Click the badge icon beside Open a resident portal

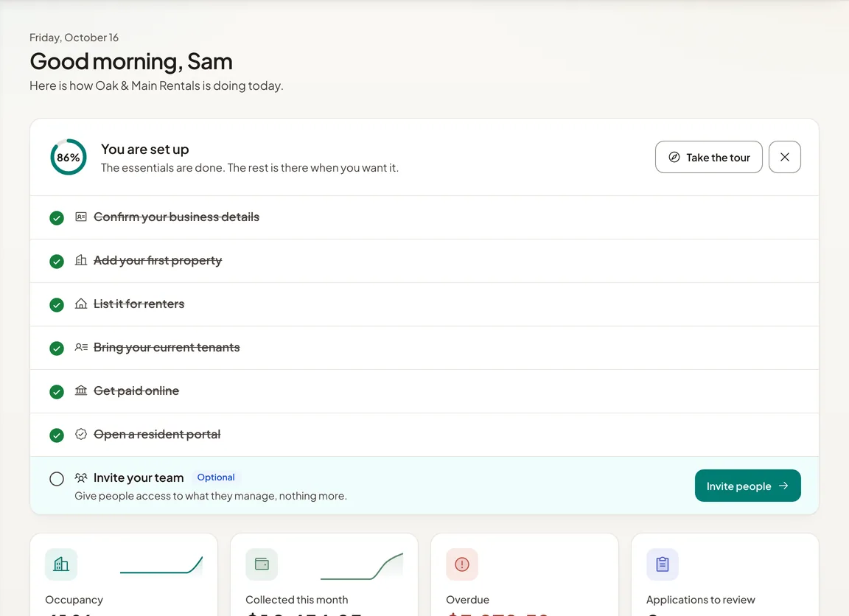(x=80, y=434)
